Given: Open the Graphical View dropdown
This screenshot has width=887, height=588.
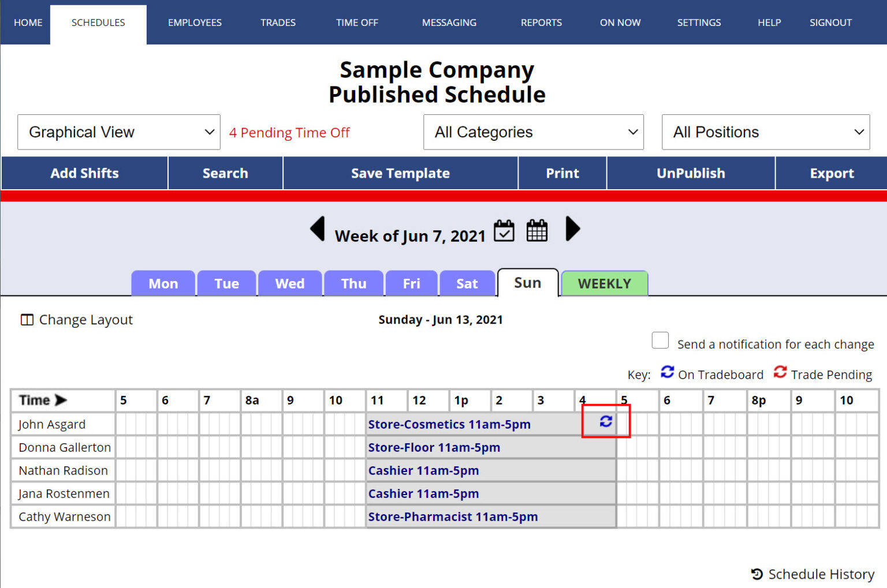Looking at the screenshot, I should tap(118, 132).
